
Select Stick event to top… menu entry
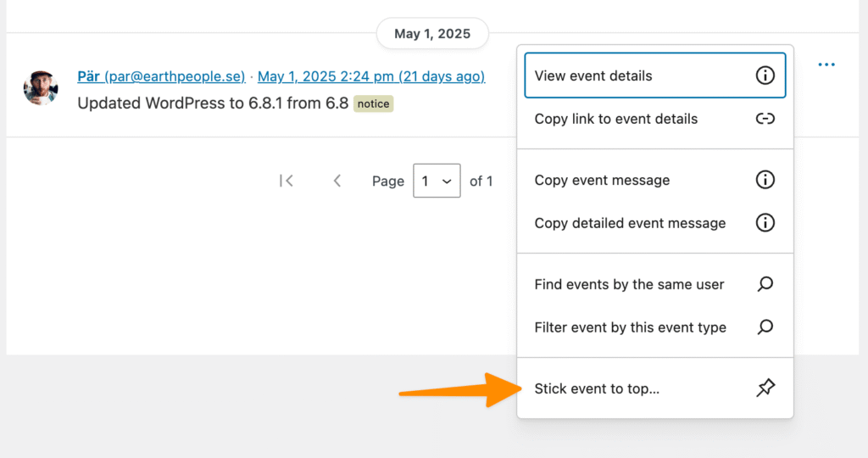point(597,389)
